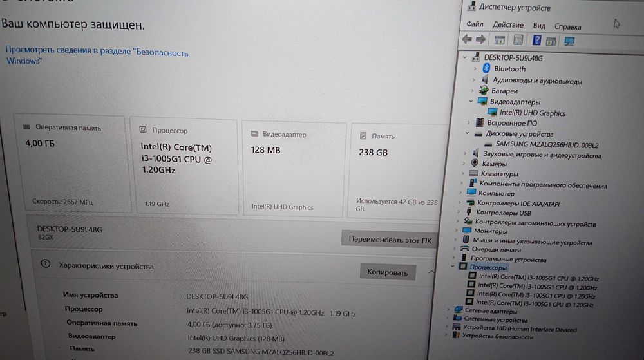The image size is (644, 360).
Task: Select the Контроллеры USB icon
Action: (x=469, y=212)
